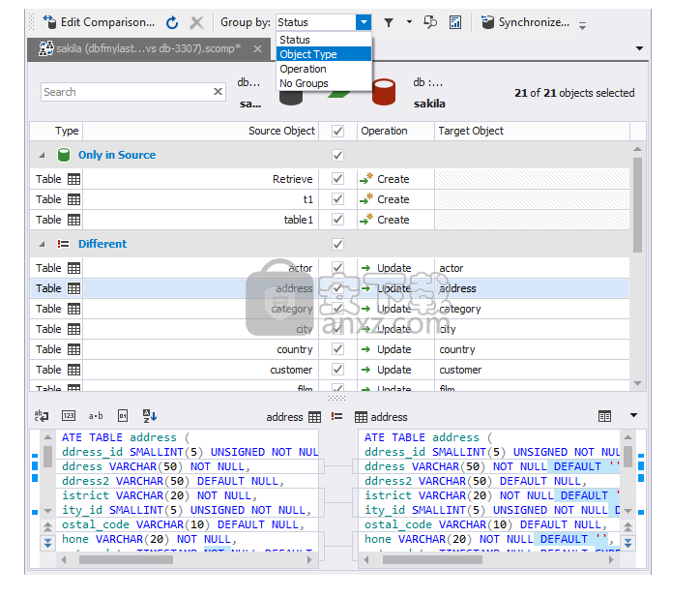Viewport: 700px width, 597px height.
Task: Click the right pane horizontal scrollbar thumb
Action: [x=432, y=560]
